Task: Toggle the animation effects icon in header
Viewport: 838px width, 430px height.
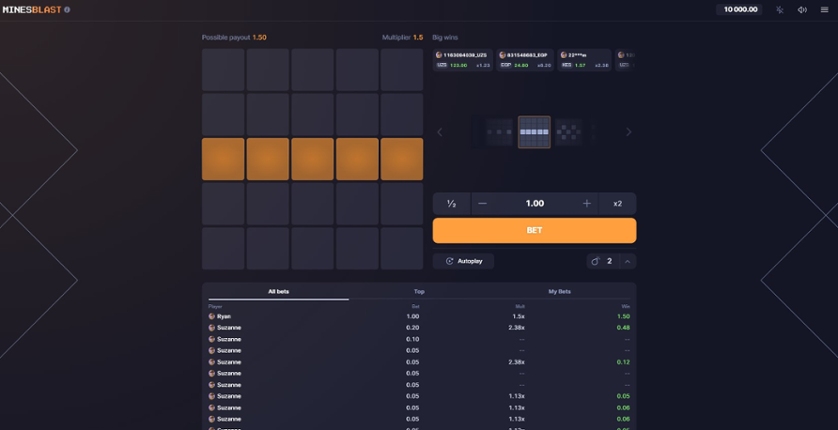Action: [779, 10]
